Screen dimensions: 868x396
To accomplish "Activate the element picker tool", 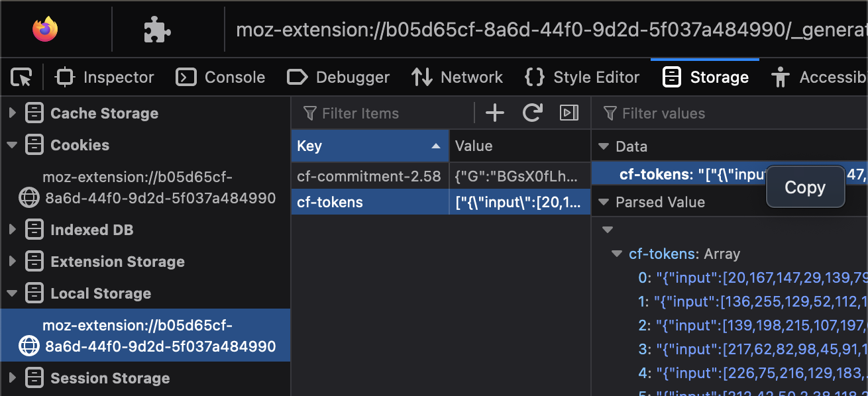I will [x=22, y=77].
